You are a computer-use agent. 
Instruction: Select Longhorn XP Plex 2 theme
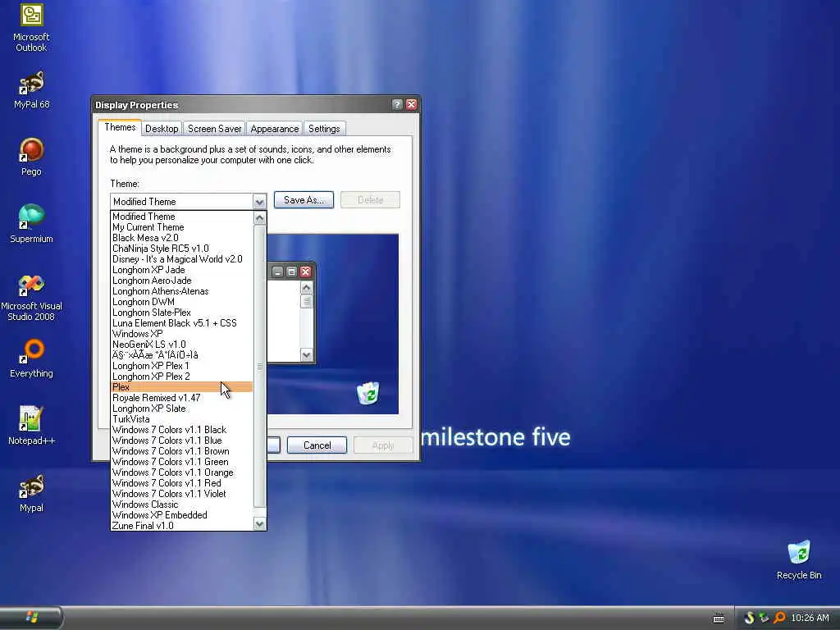[x=181, y=376]
